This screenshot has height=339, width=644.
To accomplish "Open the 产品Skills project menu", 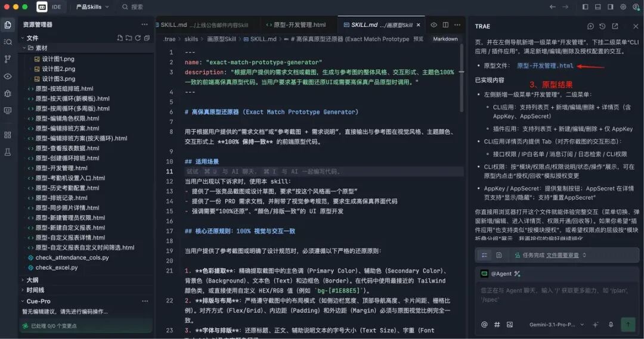I will coord(92,7).
